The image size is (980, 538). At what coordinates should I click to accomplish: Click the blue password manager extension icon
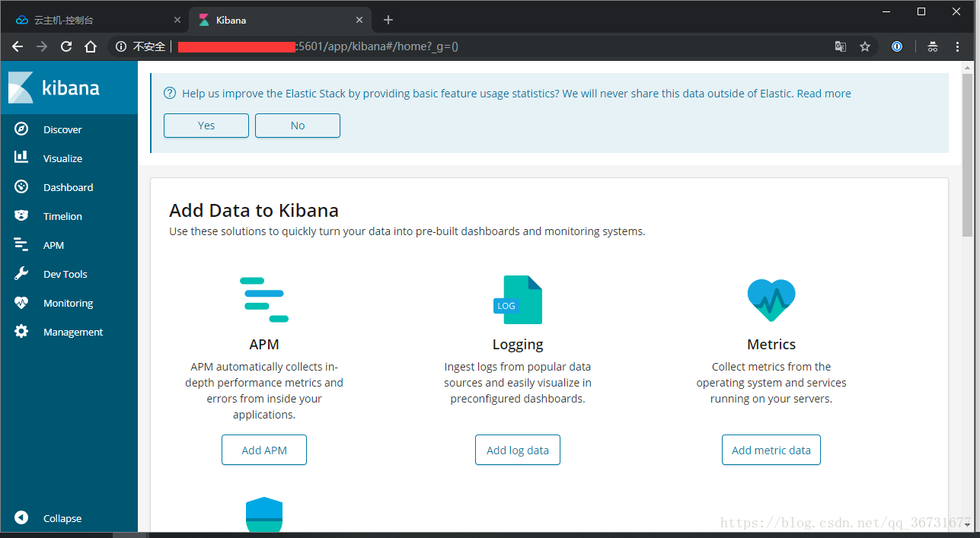point(897,46)
